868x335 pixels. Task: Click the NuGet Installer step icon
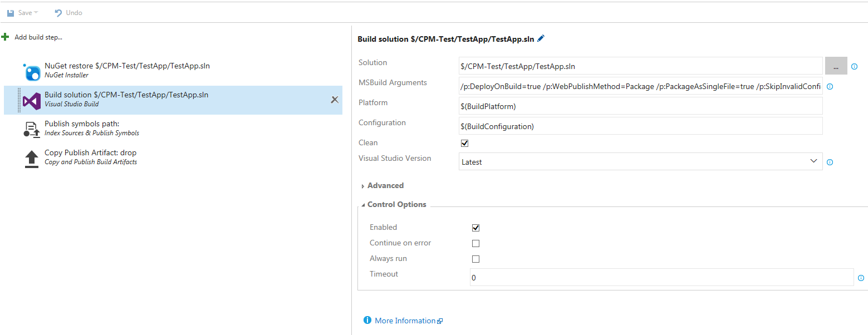point(32,72)
